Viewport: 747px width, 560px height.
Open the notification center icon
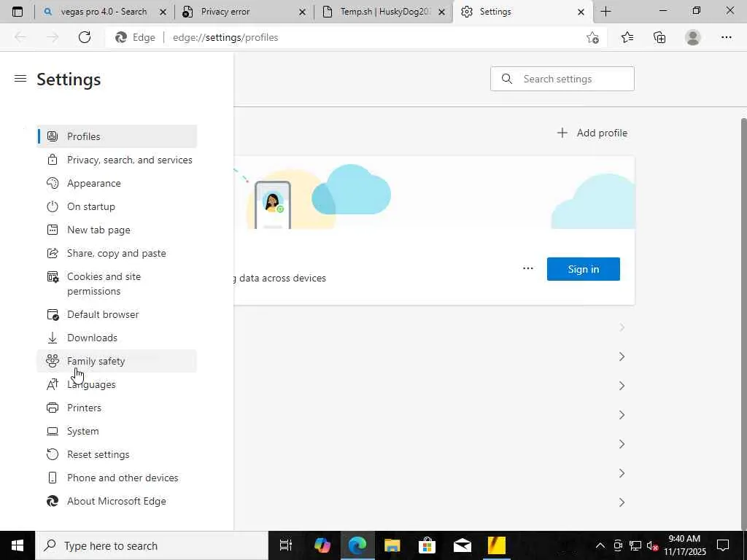pos(723,545)
